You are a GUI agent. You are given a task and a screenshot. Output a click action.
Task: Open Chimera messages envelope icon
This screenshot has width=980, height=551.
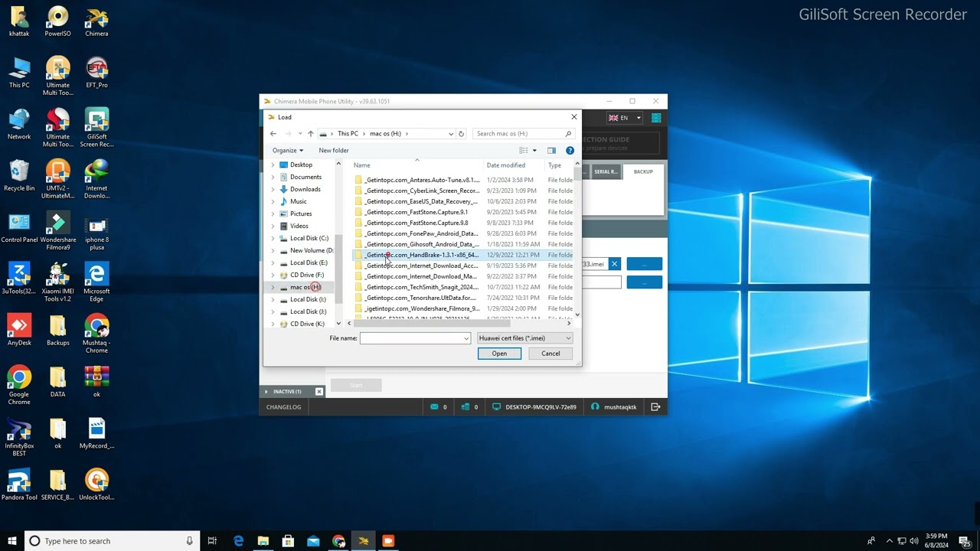point(435,407)
